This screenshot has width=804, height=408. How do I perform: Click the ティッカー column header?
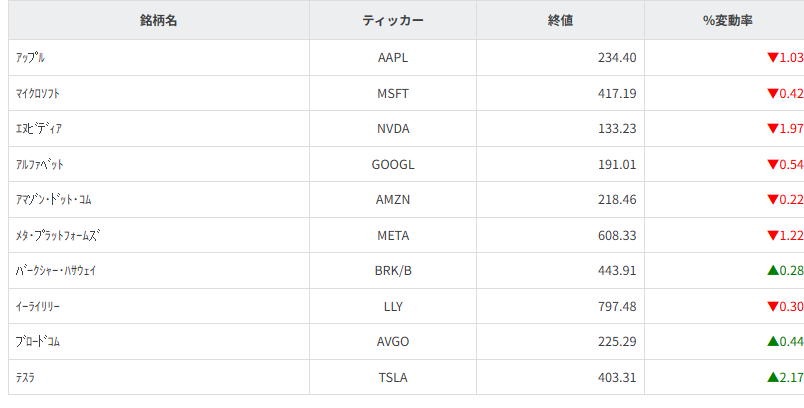pyautogui.click(x=393, y=20)
